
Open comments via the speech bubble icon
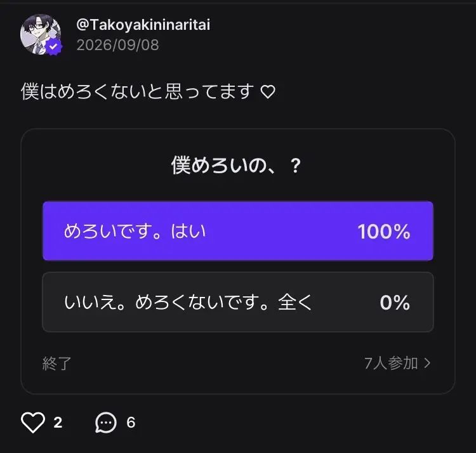click(105, 423)
